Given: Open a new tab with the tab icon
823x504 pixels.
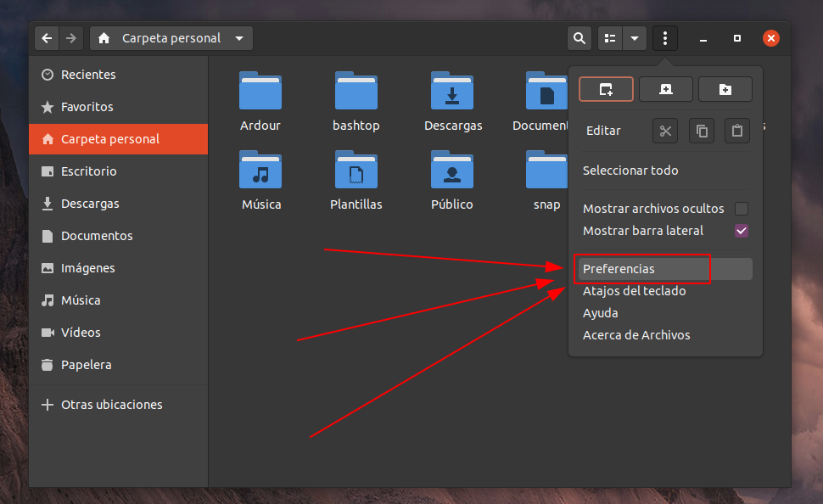Looking at the screenshot, I should (x=665, y=89).
